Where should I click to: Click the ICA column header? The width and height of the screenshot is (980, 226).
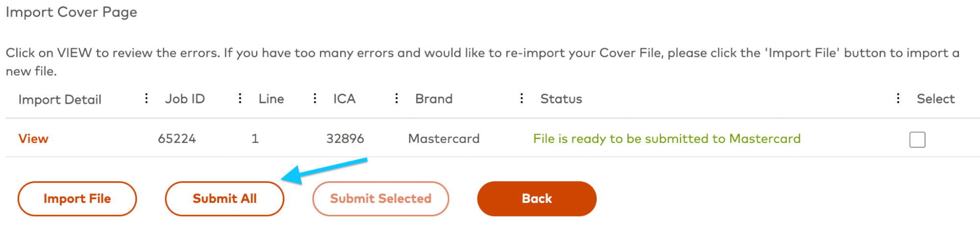[x=344, y=99]
